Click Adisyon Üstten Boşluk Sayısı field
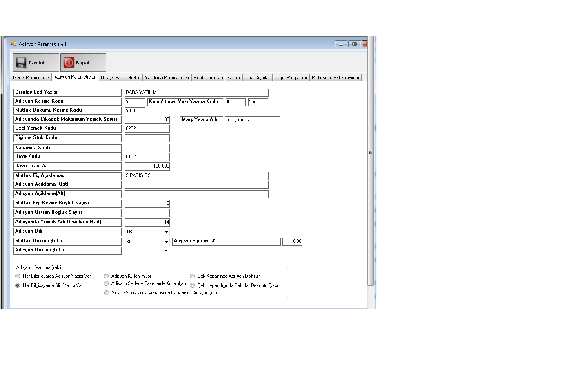 [147, 213]
